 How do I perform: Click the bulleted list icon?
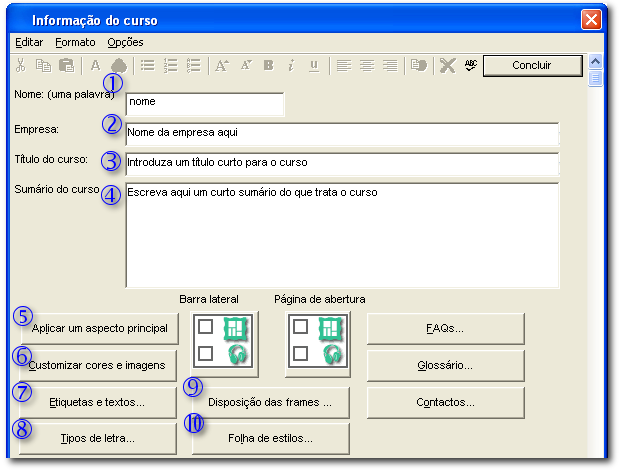pos(147,66)
